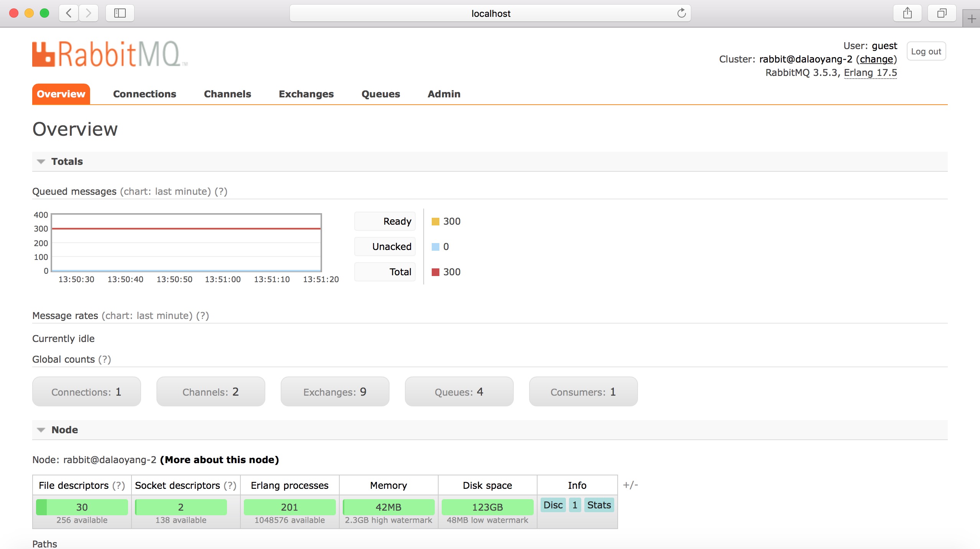Open More about this node link

tap(219, 460)
